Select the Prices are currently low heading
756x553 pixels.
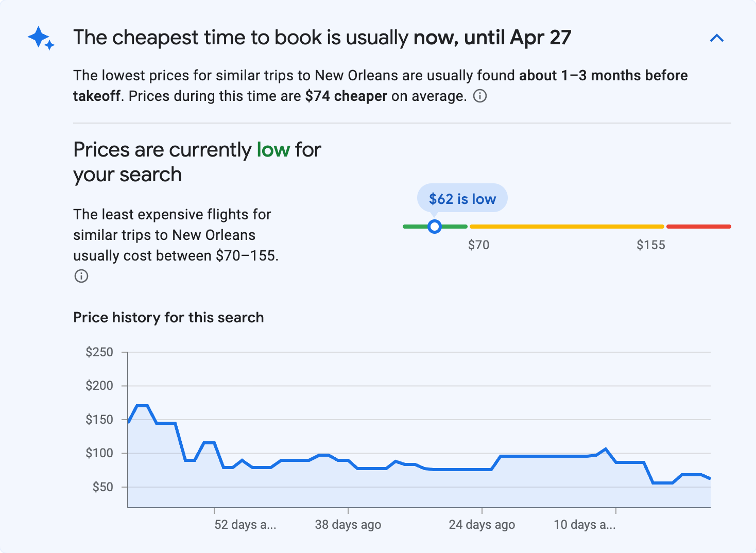(197, 161)
